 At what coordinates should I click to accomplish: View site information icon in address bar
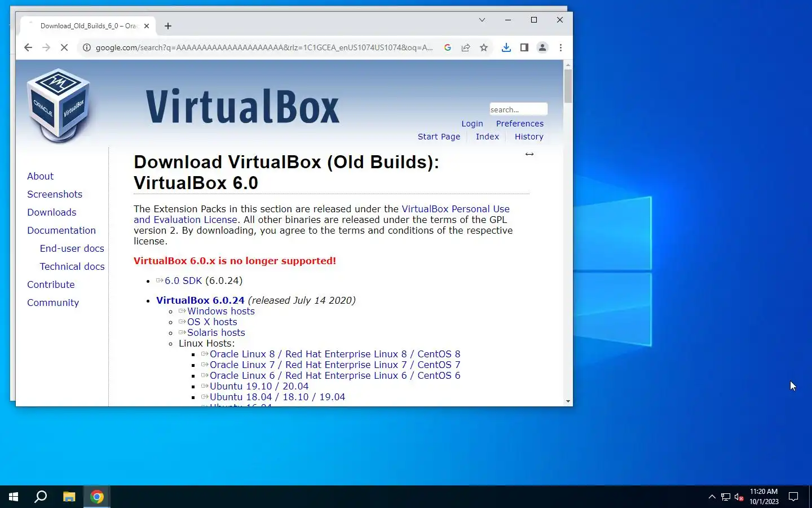click(x=87, y=47)
